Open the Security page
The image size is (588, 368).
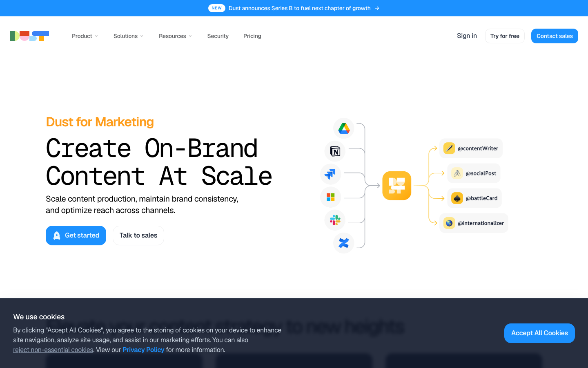click(x=218, y=36)
